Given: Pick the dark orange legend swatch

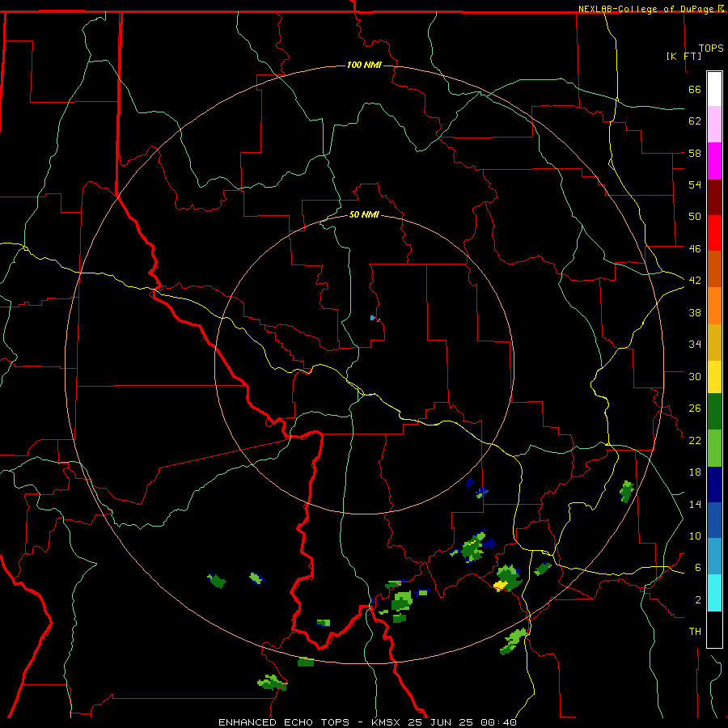Looking at the screenshot, I should (714, 269).
